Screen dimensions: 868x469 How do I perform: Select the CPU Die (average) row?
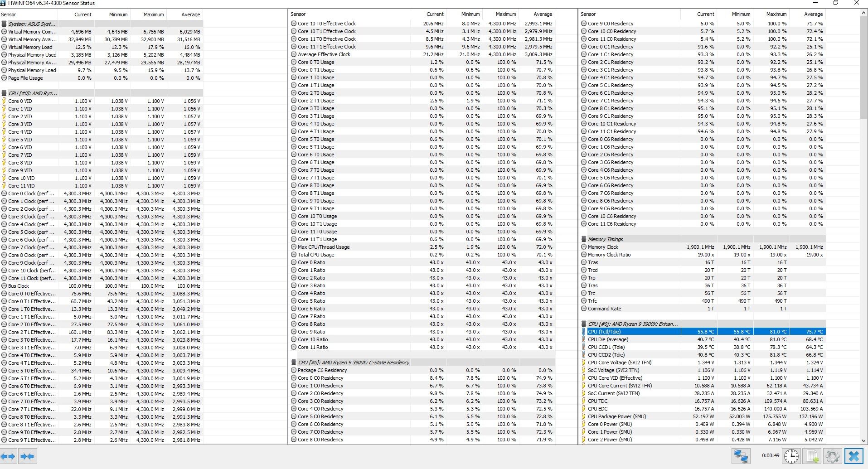(703, 339)
